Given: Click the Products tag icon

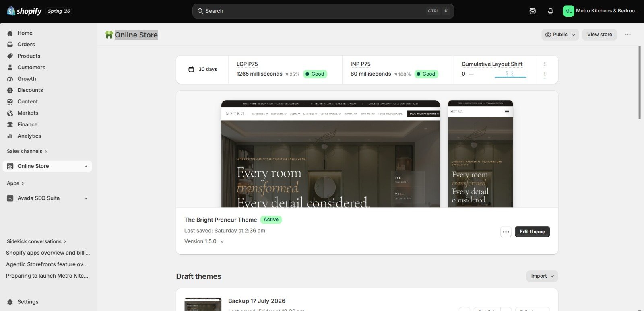Looking at the screenshot, I should 10,56.
